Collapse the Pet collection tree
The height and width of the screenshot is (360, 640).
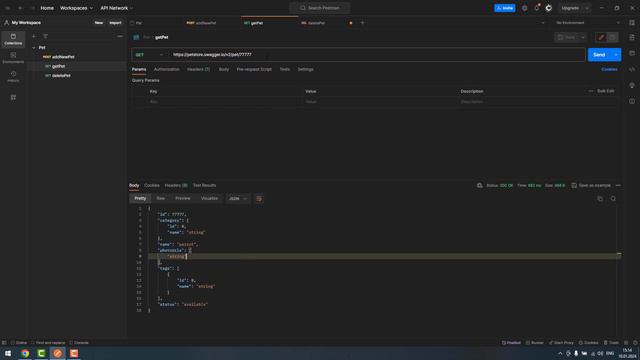(34, 48)
